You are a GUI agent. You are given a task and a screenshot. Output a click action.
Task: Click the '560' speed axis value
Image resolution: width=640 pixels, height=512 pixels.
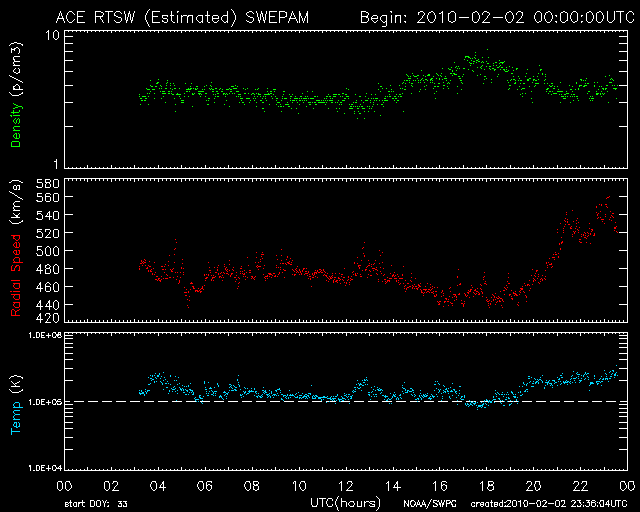point(48,197)
